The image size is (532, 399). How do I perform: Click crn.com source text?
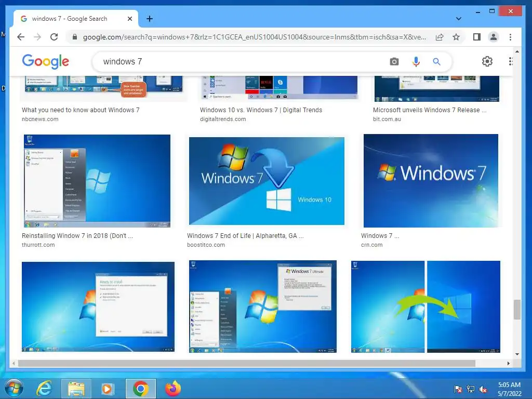pos(371,245)
